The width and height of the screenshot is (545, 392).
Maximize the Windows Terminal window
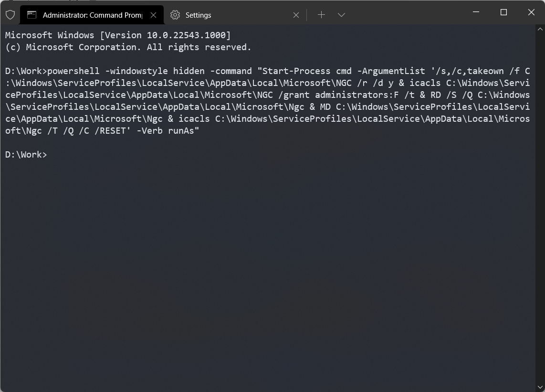[x=503, y=12]
